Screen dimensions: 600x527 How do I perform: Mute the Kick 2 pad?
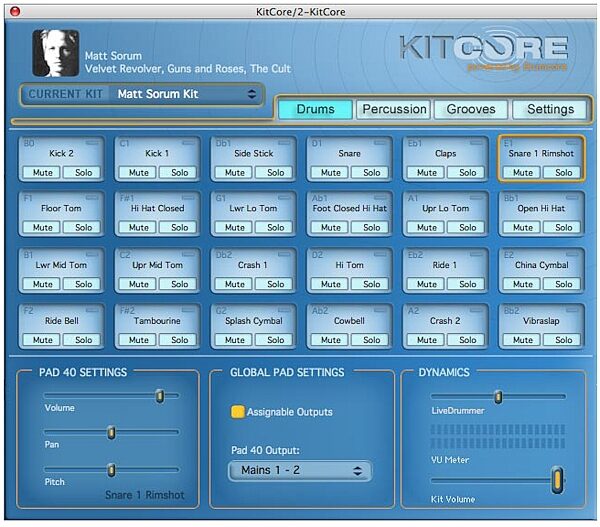(x=42, y=173)
